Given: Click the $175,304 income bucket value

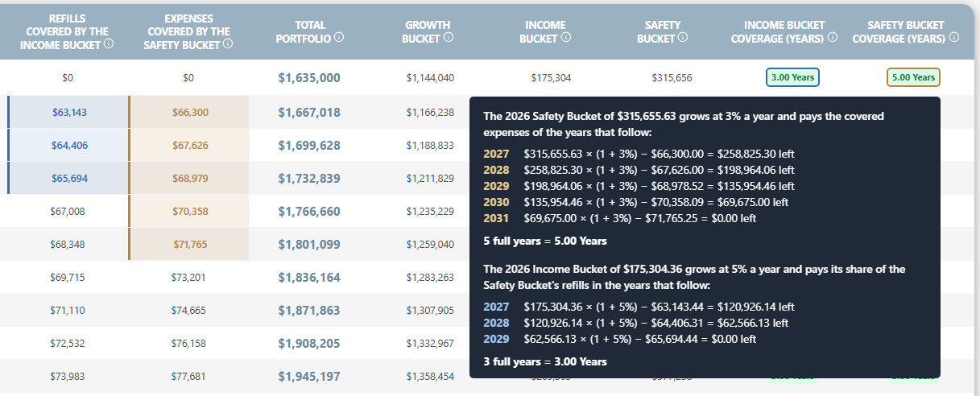Looking at the screenshot, I should [x=551, y=78].
